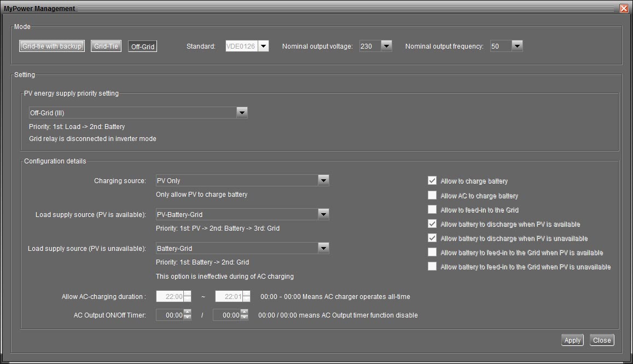
Task: Click spinner of AC-charging end time 22:01
Action: (x=246, y=297)
